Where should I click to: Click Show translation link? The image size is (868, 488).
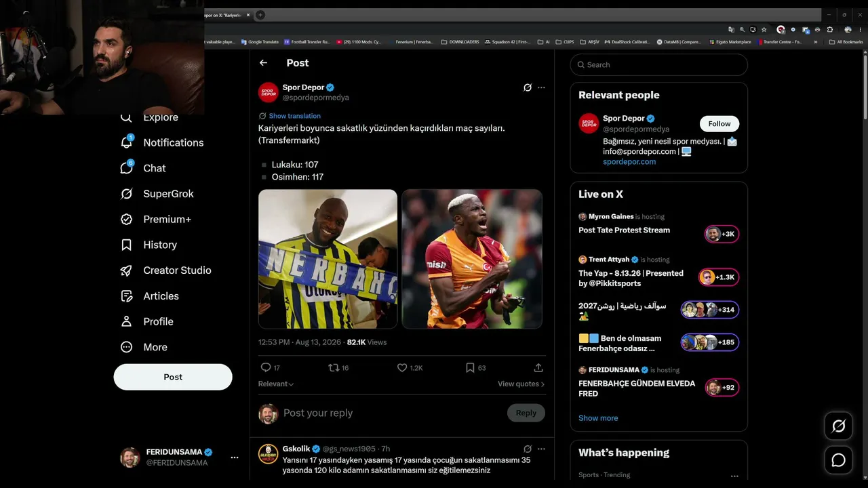pos(294,116)
